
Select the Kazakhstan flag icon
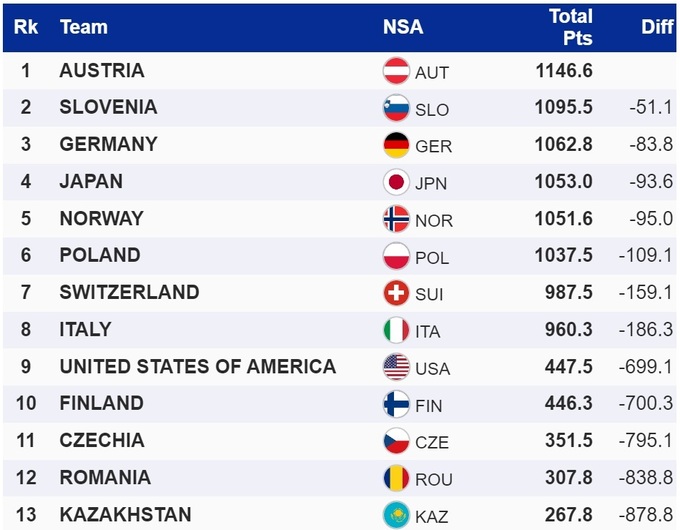pos(397,515)
